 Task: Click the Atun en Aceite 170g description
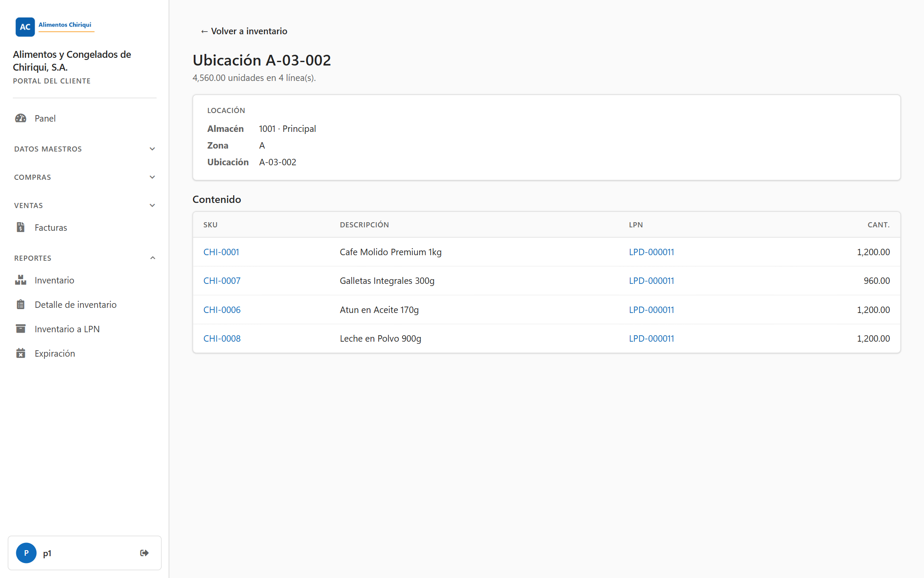(379, 310)
